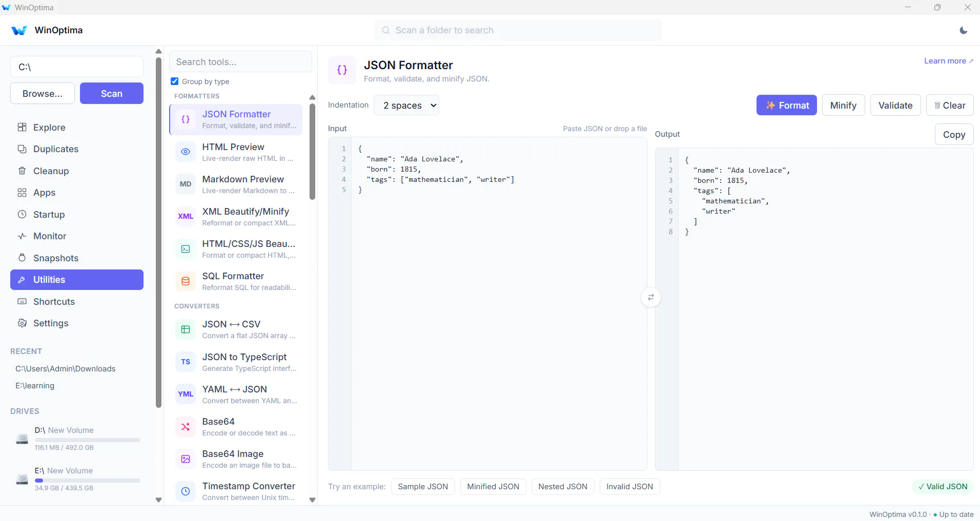Click the Format button
Image resolution: width=980 pixels, height=521 pixels.
tap(787, 105)
